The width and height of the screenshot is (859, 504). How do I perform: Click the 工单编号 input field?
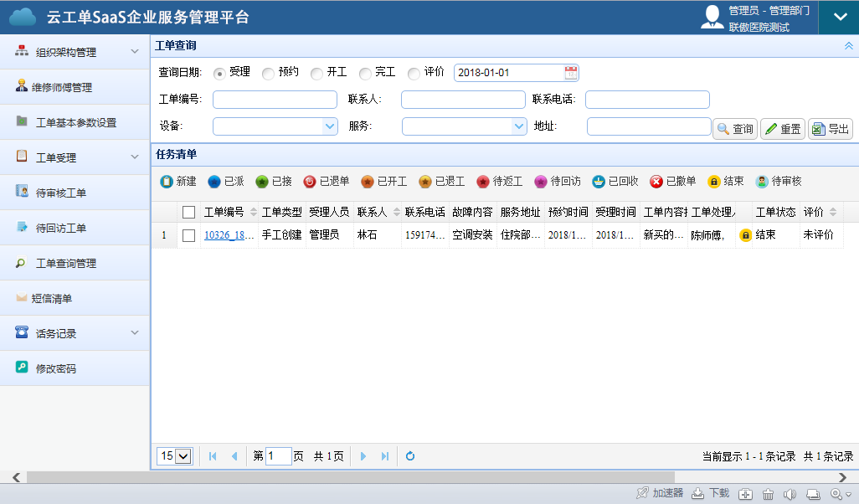tap(275, 100)
